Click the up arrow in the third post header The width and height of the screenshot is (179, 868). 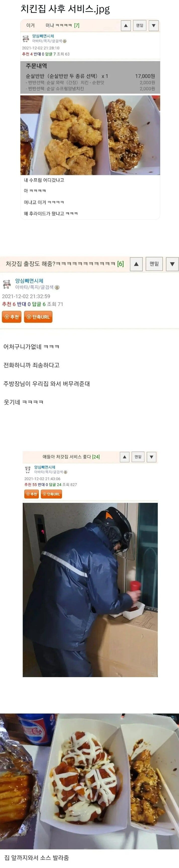click(124, 457)
